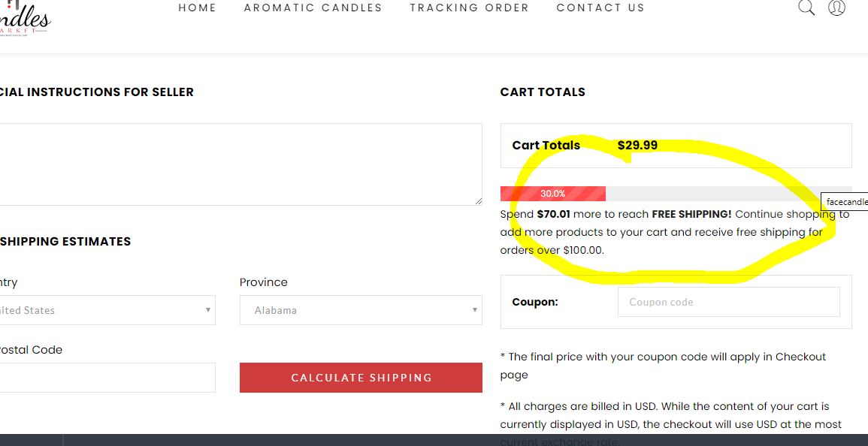Click the search magnifier icon
The width and height of the screenshot is (868, 446).
point(806,8)
